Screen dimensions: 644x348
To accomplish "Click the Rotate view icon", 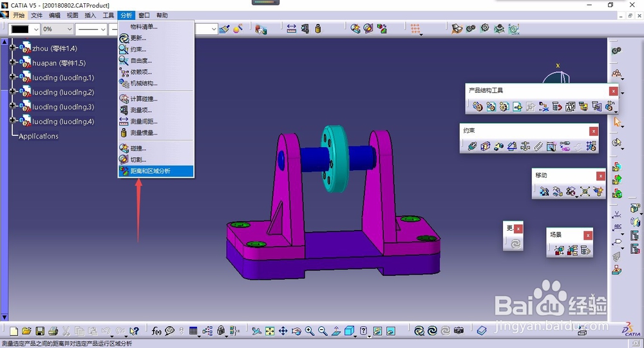I will coord(296,331).
